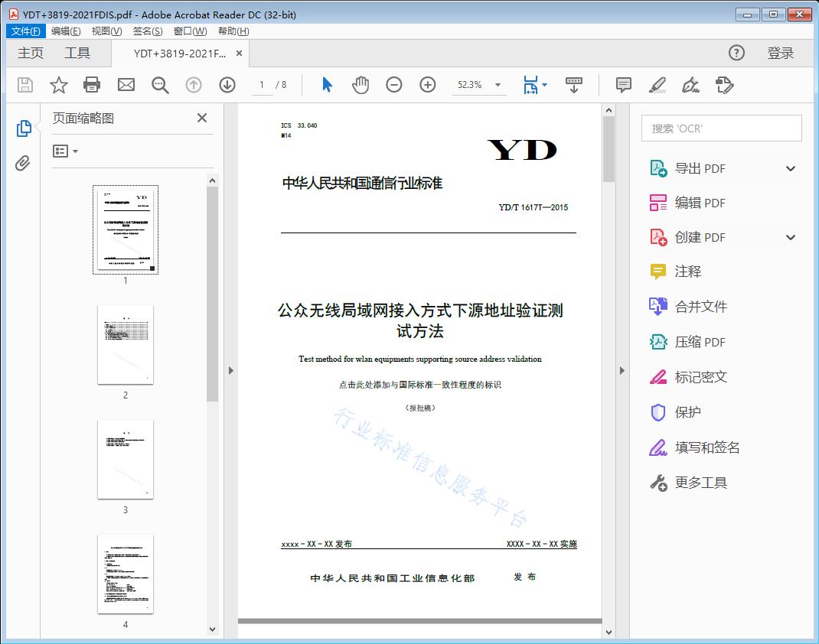Select the page 3 thumbnail
The image size is (819, 644).
[125, 459]
